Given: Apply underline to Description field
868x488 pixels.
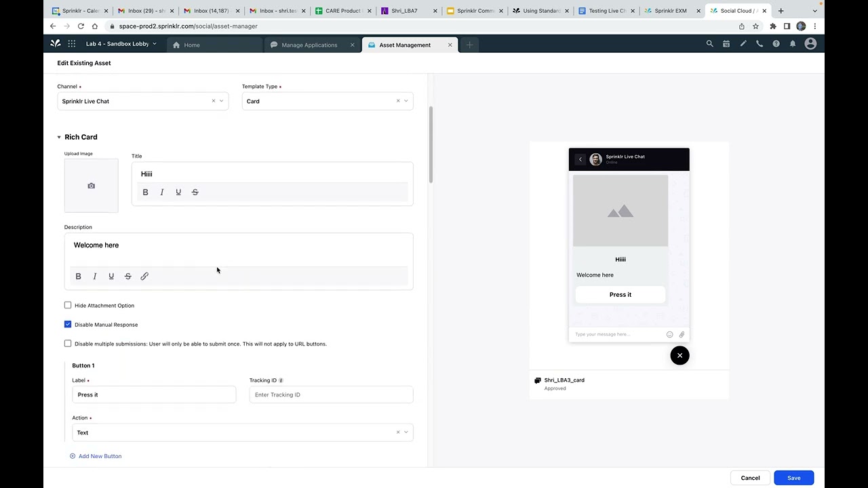Looking at the screenshot, I should pos(111,277).
